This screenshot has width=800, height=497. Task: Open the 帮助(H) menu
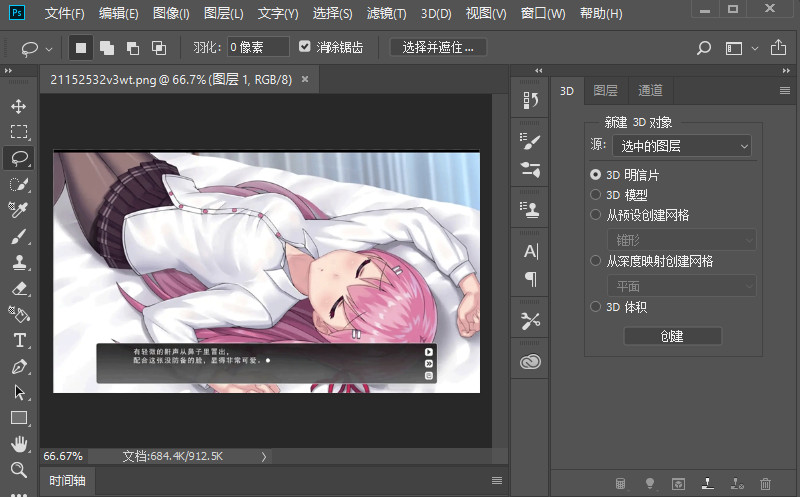[601, 13]
